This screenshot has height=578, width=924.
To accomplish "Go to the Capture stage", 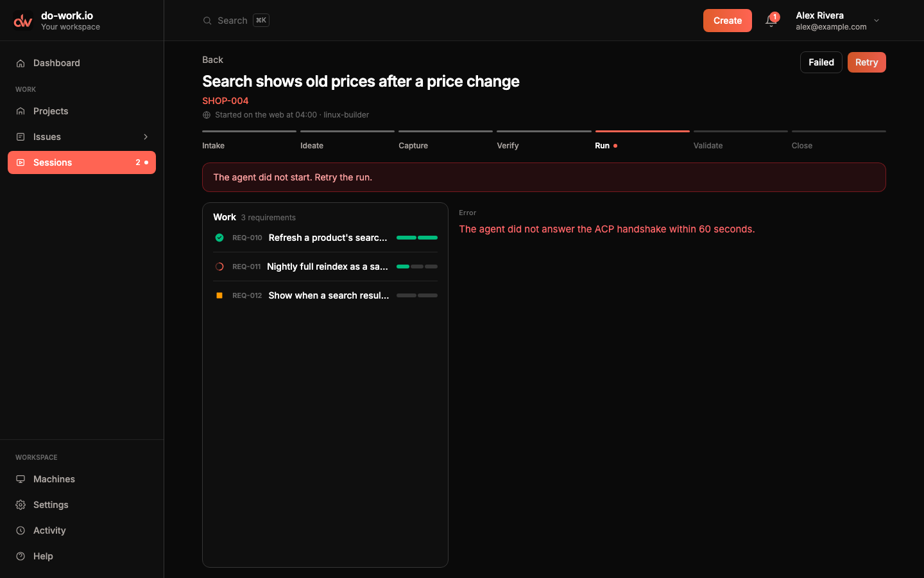I will pos(445,141).
